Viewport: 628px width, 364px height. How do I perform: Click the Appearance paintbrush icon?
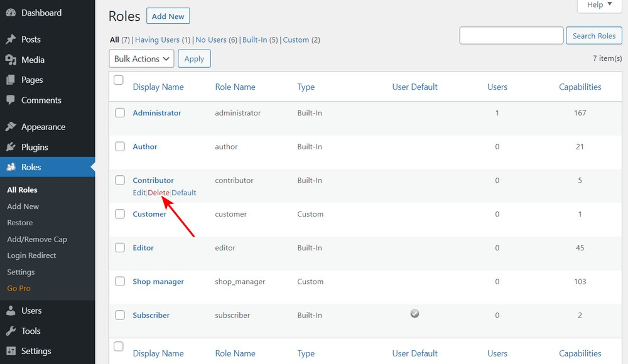11,127
